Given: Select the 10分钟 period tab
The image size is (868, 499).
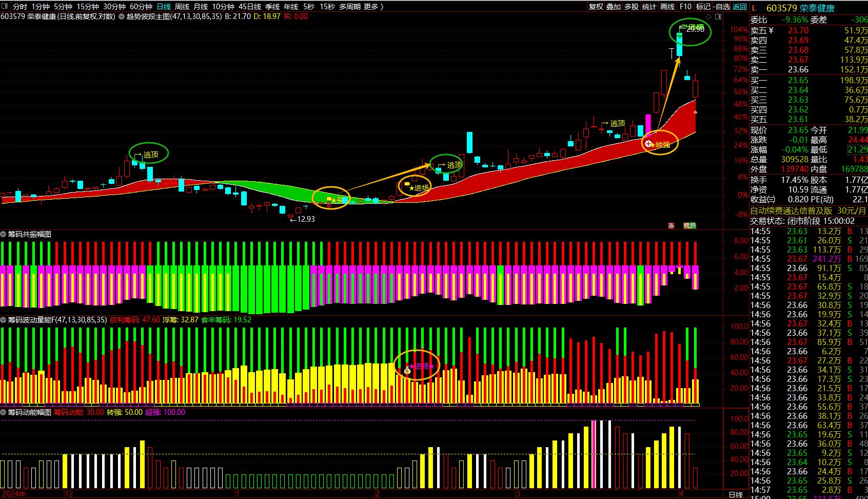Looking at the screenshot, I should click(223, 7).
